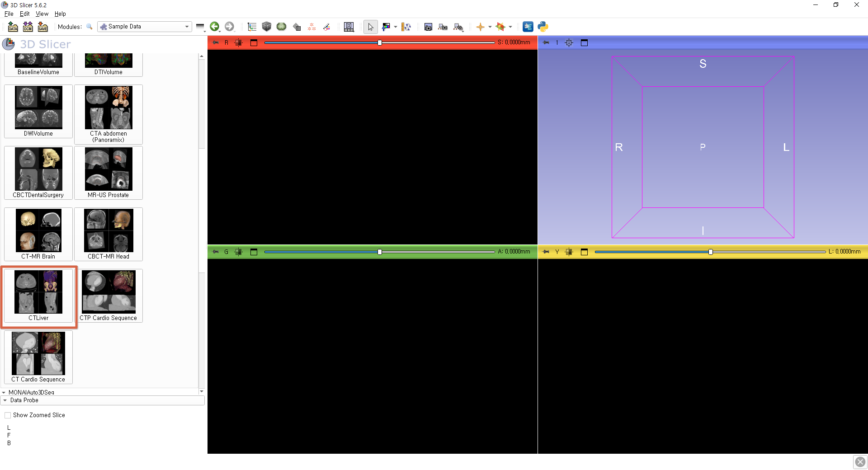Click the Red slice offset slider
Image resolution: width=868 pixels, height=470 pixels.
coord(380,42)
